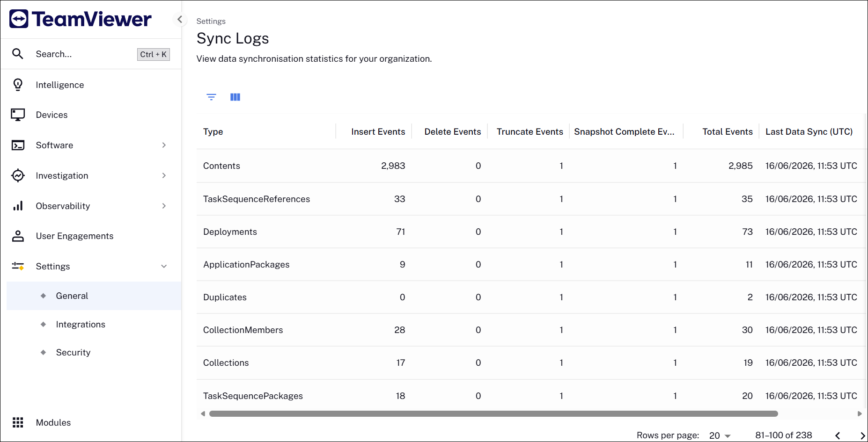Click the 2,985 total events value
868x442 pixels.
pos(741,166)
